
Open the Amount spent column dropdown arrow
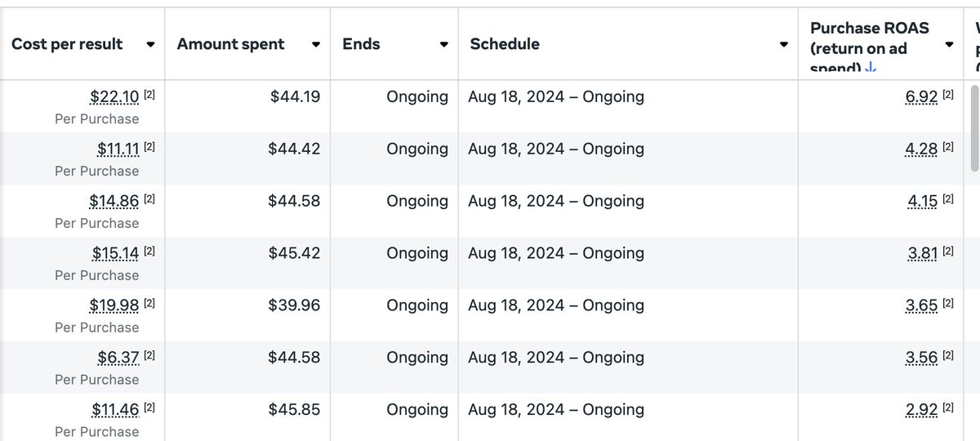pos(316,45)
